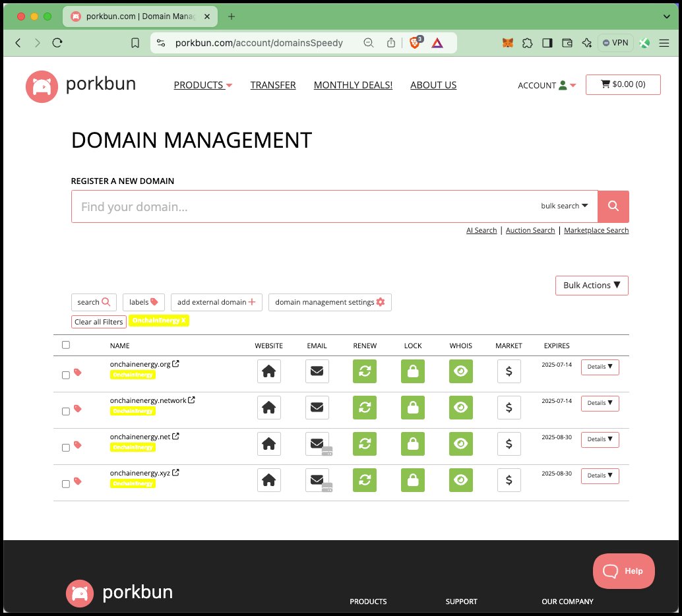682x616 pixels.
Task: Expand Details for onchainenergy.network
Action: (x=600, y=403)
